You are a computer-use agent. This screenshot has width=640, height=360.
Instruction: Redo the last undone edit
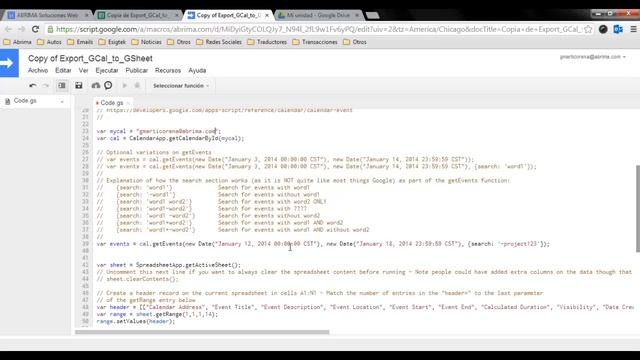click(46, 86)
